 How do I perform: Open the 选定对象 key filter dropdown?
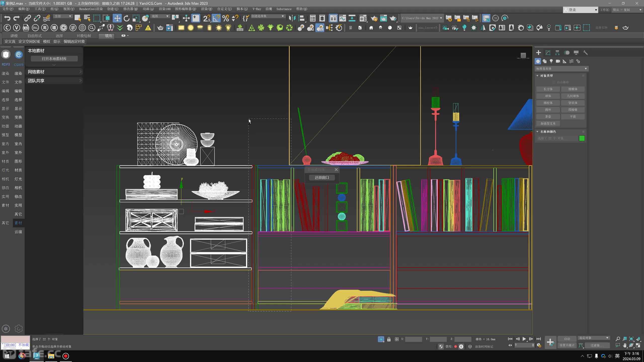point(593,338)
